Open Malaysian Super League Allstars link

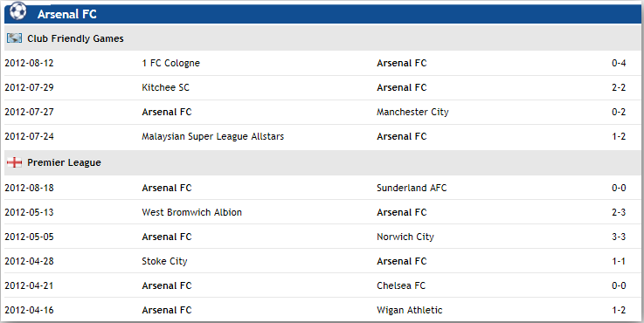[212, 136]
